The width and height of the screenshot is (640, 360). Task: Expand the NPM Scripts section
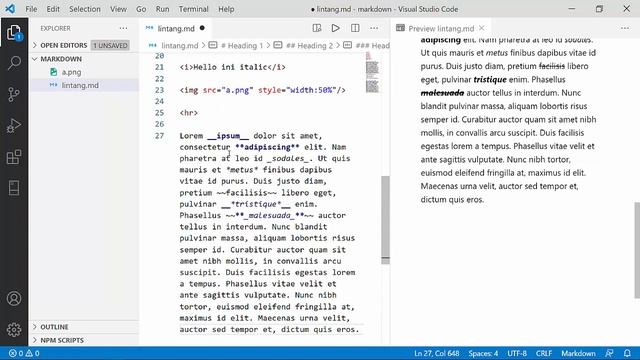62,340
